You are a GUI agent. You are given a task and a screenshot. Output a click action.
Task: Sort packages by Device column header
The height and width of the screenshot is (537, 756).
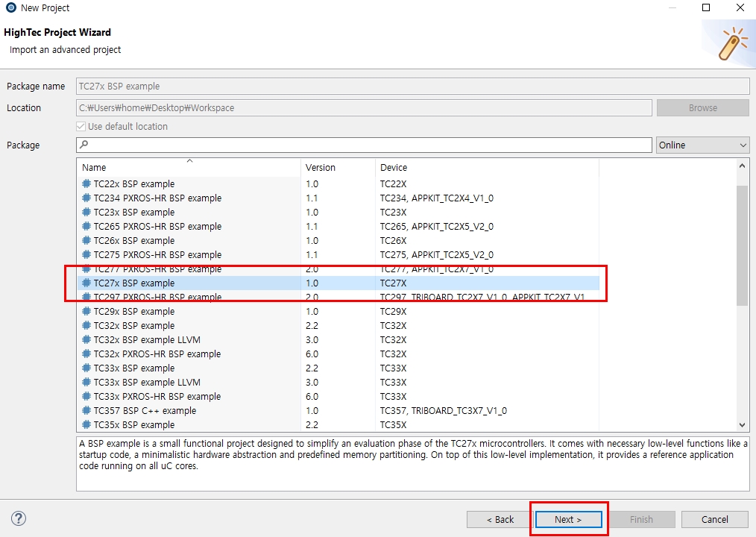click(487, 167)
